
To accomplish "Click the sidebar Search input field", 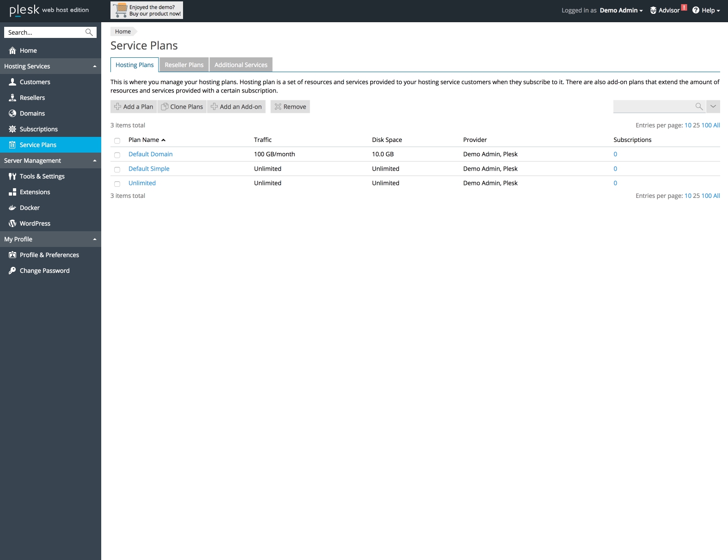I will (x=45, y=32).
